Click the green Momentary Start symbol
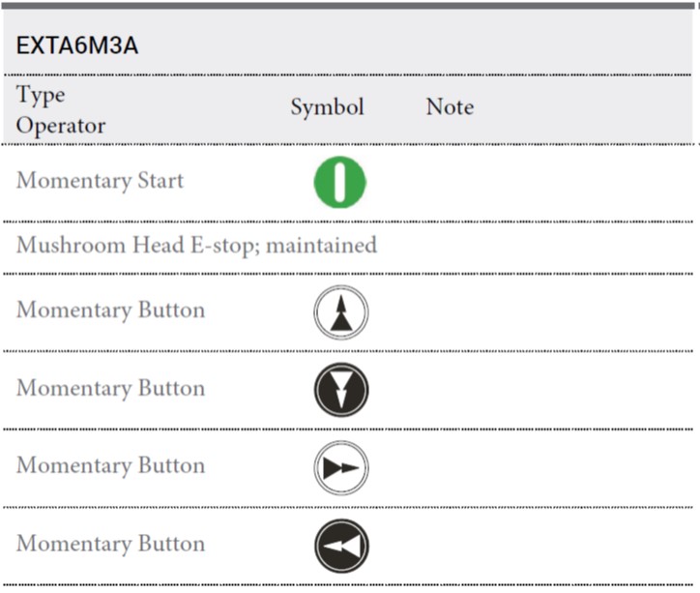Screen dimensions: 700x593 340,182
